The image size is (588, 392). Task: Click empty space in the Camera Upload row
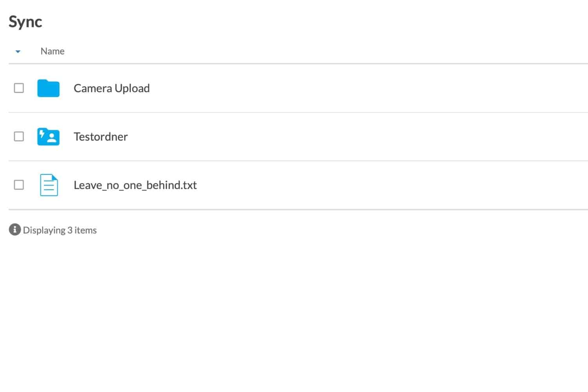pos(368,88)
